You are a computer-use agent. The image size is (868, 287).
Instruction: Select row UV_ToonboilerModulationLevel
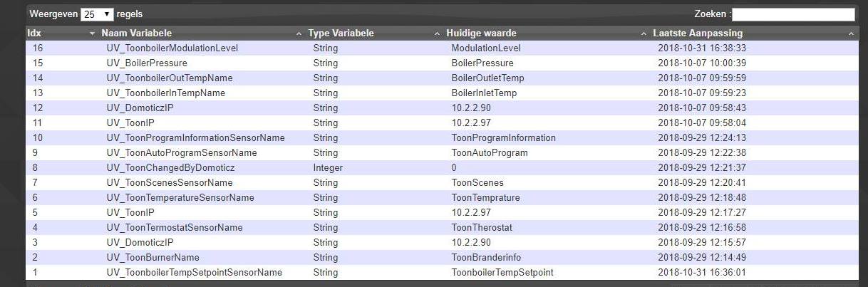172,48
